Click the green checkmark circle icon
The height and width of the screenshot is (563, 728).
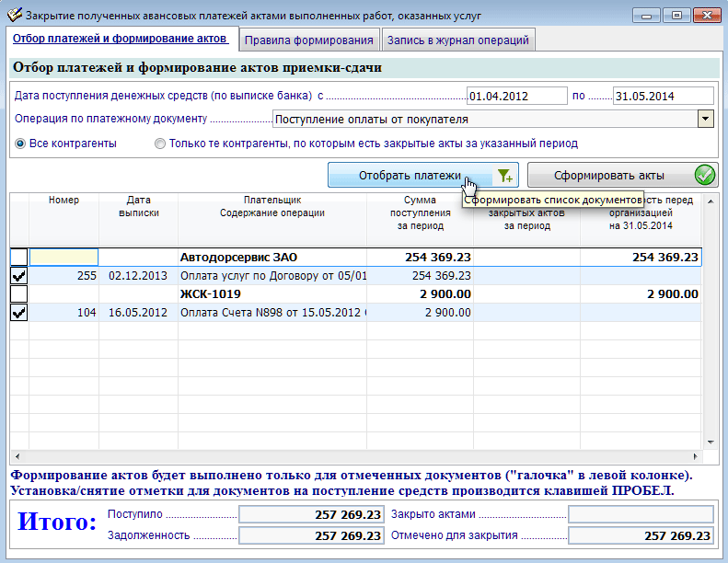point(704,176)
